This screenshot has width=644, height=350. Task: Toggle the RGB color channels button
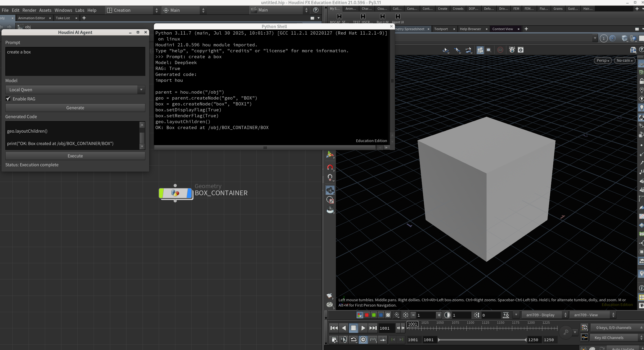(x=360, y=315)
